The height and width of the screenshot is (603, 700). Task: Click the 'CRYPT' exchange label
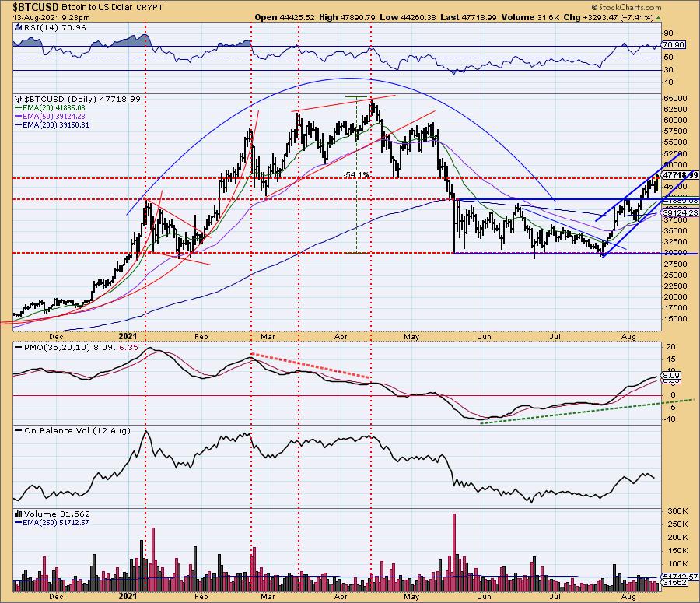pyautogui.click(x=149, y=8)
